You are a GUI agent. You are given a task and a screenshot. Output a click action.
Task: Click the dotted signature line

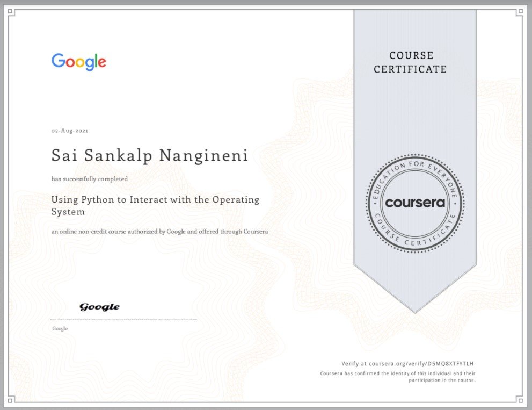[x=123, y=320]
